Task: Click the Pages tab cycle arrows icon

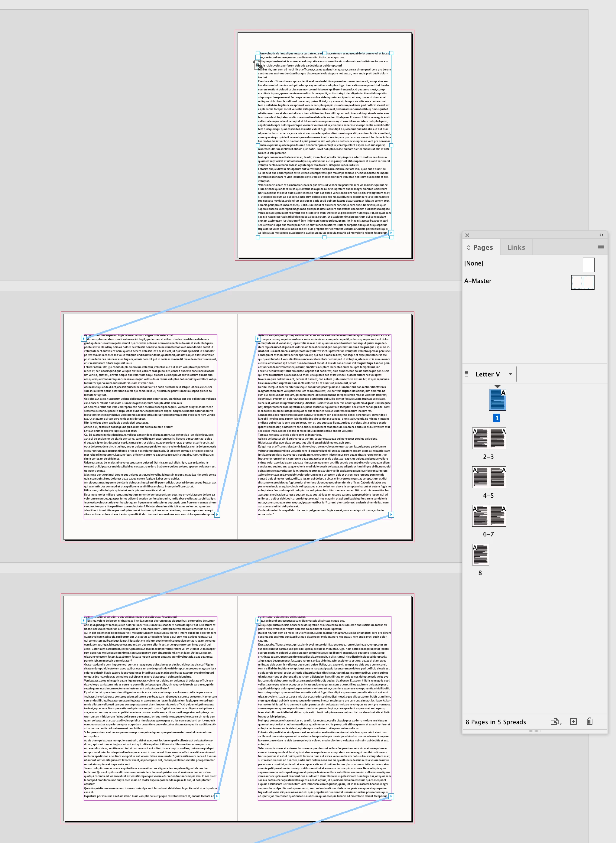Action: pyautogui.click(x=469, y=248)
